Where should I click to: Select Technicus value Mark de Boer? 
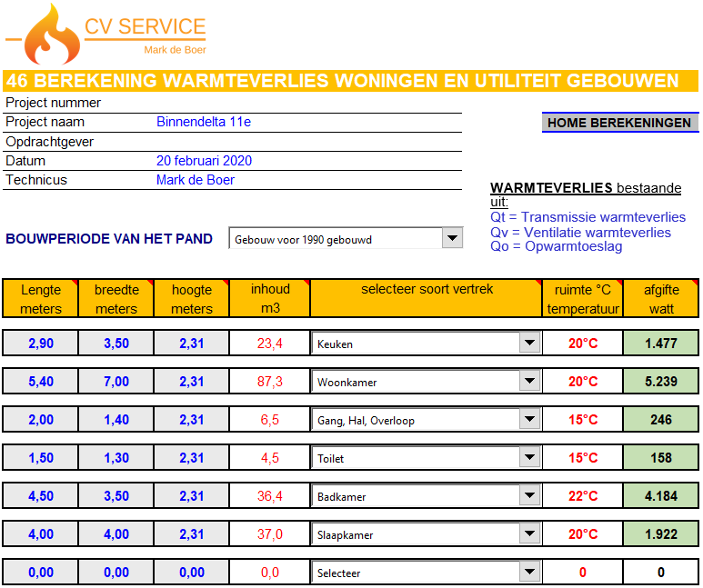point(195,180)
